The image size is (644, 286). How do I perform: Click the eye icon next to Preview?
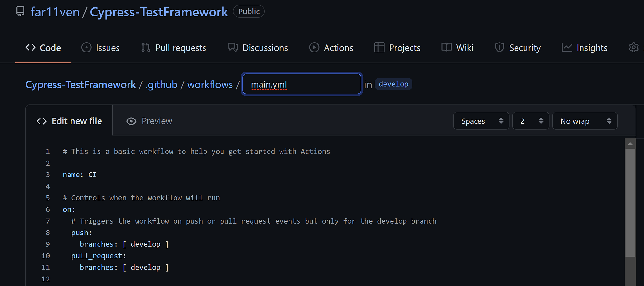pos(131,121)
